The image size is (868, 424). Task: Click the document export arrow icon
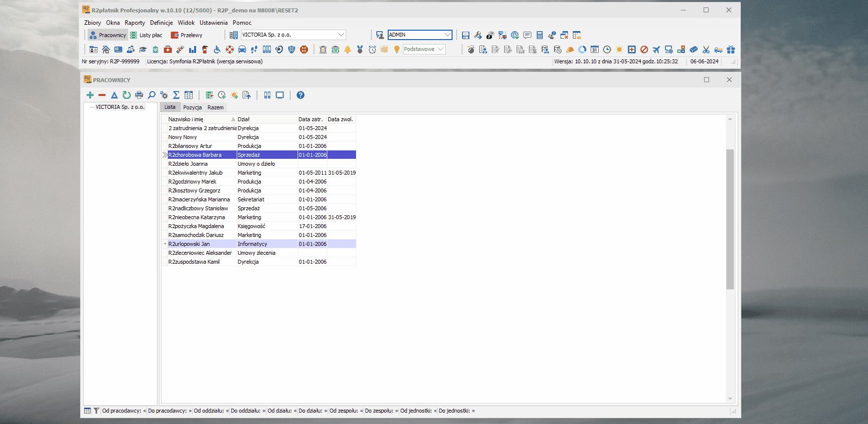coord(247,95)
